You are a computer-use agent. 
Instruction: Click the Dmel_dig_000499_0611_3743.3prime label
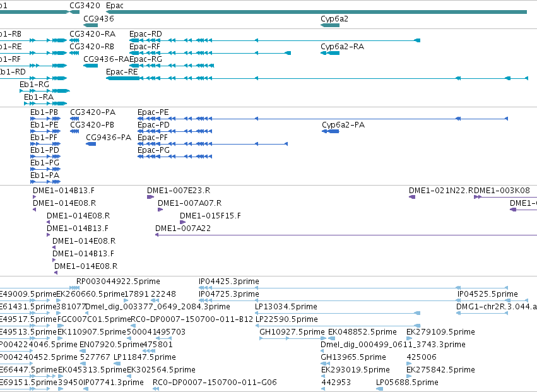(x=393, y=345)
